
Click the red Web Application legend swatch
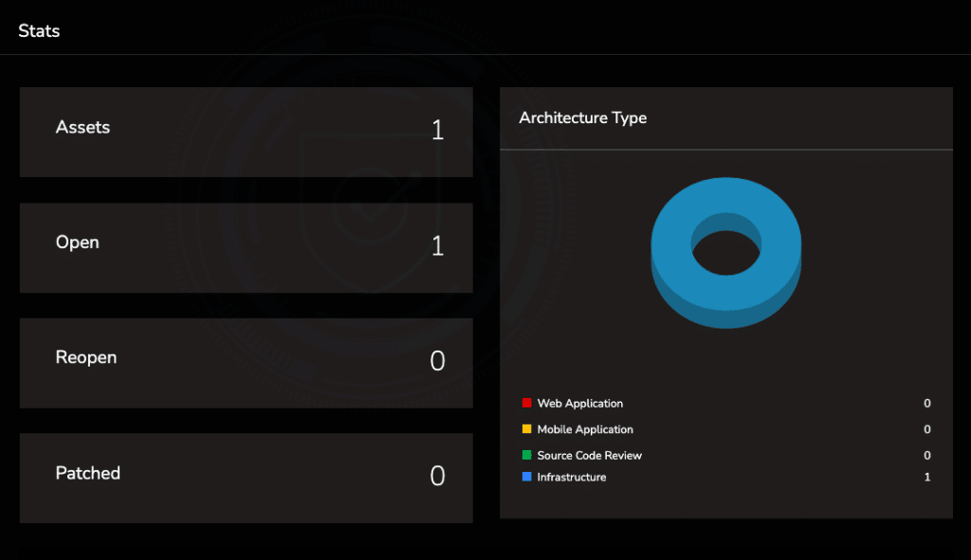(x=527, y=403)
